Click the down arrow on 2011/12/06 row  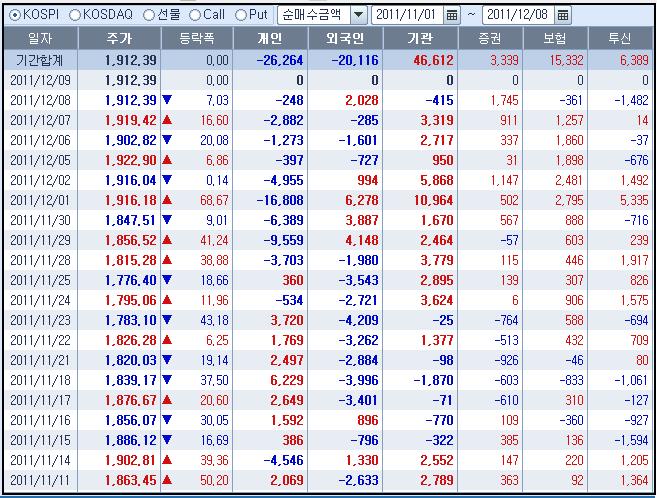click(167, 139)
